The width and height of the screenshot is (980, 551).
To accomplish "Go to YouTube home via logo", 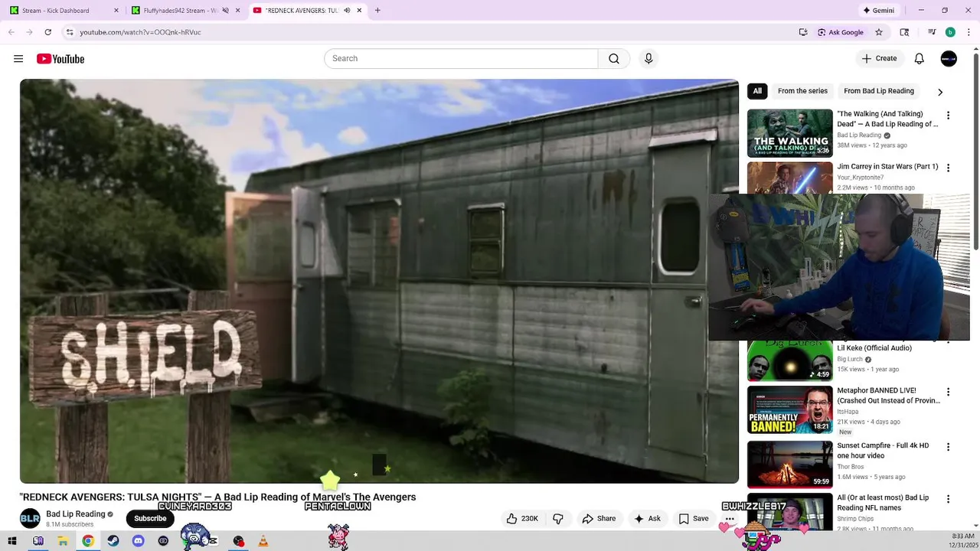I will pyautogui.click(x=60, y=59).
